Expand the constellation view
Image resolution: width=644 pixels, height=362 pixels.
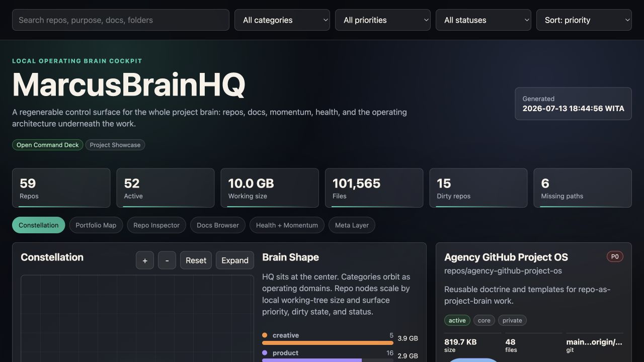(235, 260)
